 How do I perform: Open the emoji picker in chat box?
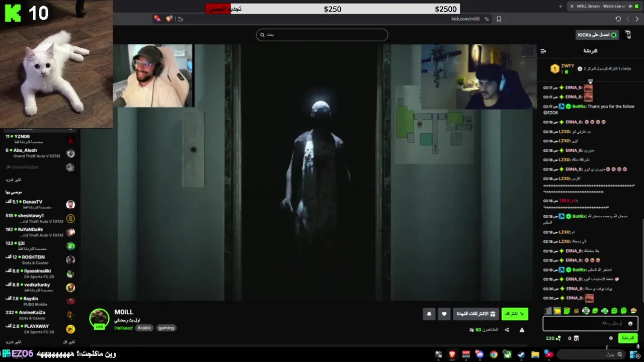pyautogui.click(x=630, y=323)
